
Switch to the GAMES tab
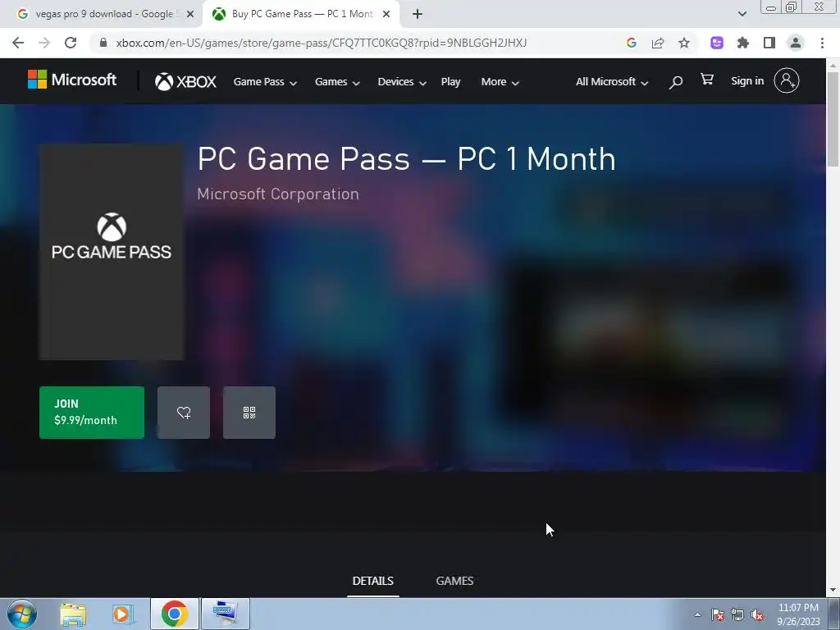click(x=454, y=582)
